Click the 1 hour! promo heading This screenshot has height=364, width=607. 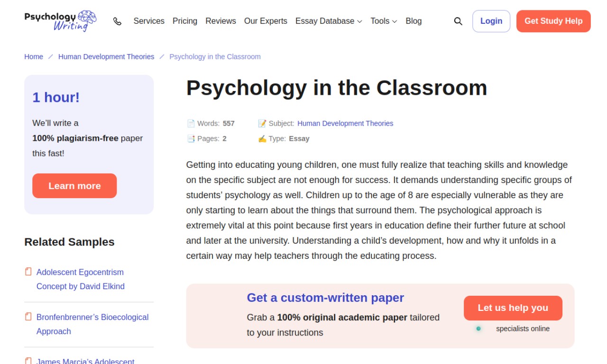click(56, 97)
